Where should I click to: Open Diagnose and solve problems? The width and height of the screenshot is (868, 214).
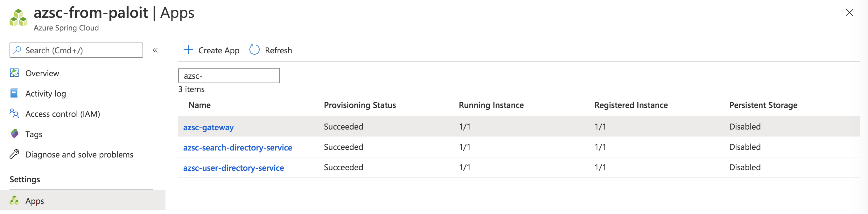(79, 154)
